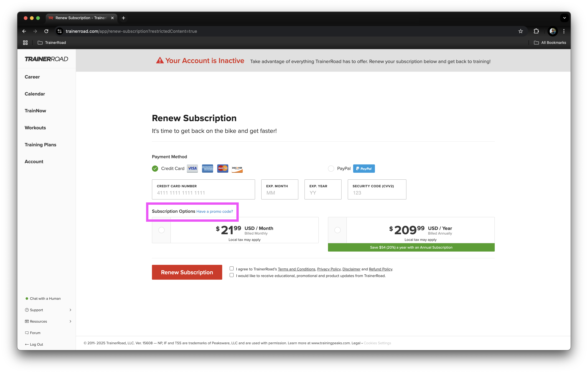Click the MasterCard logo
Viewport: 588px width, 373px height.
(223, 168)
